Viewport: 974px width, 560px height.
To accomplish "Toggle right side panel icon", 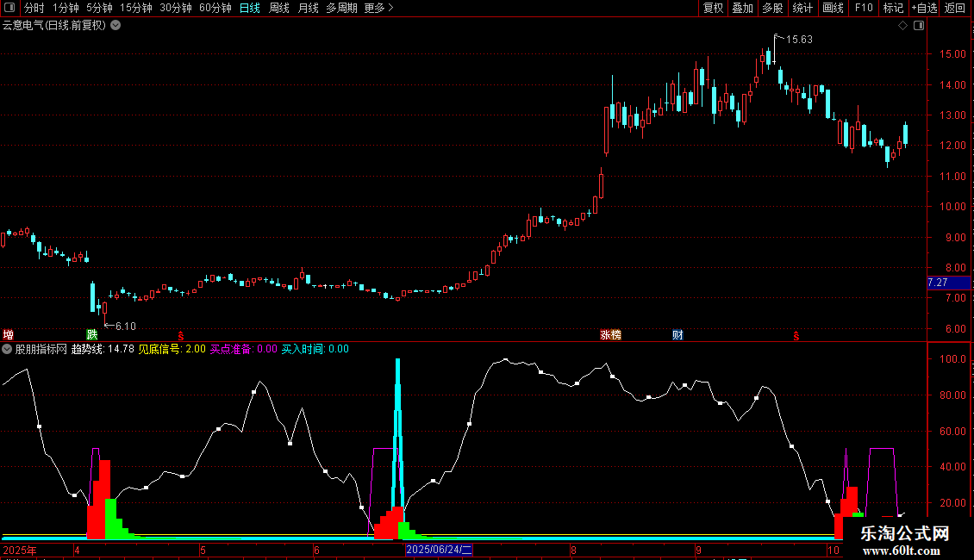I will click(919, 26).
